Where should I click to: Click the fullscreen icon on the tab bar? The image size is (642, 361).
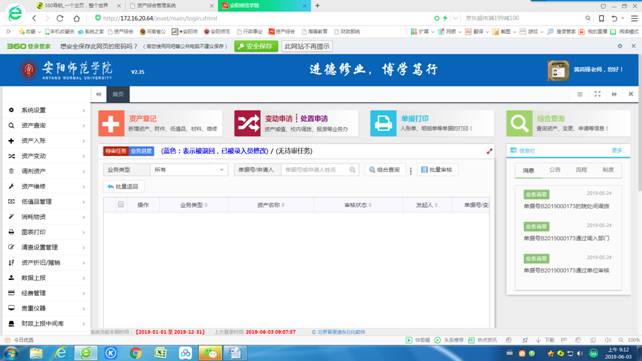tap(597, 94)
